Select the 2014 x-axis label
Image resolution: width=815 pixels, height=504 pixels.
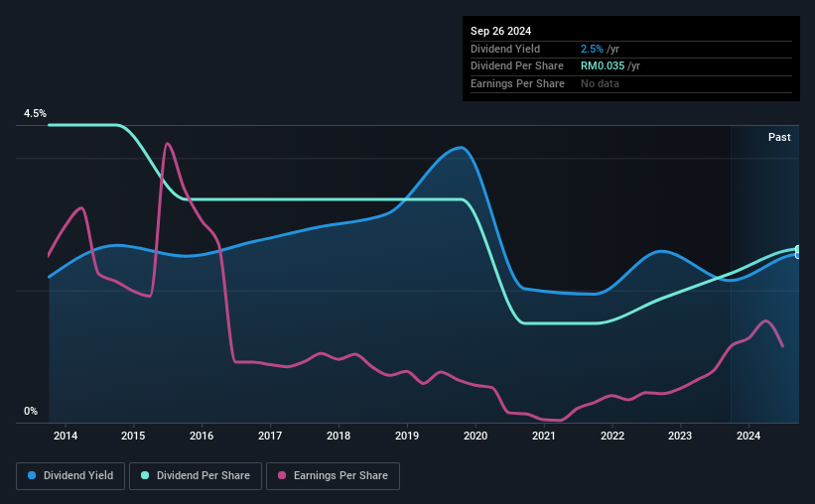66,436
